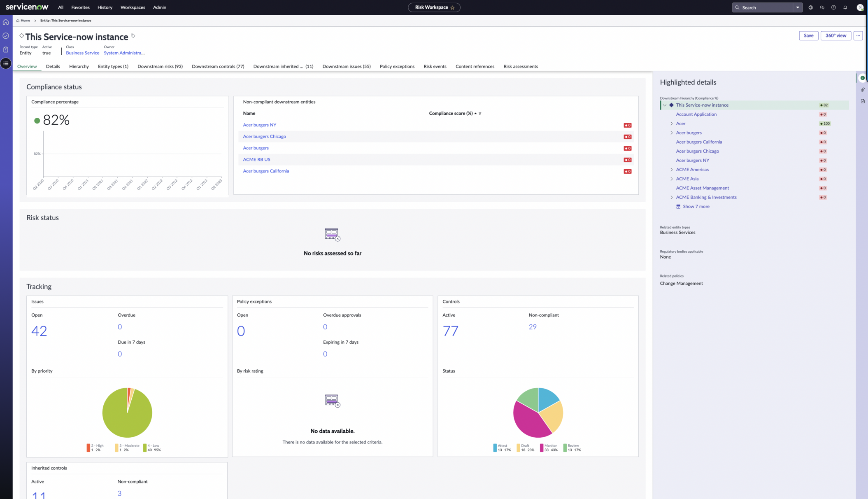Favorite Risk Workspace with the star icon

[x=452, y=7]
